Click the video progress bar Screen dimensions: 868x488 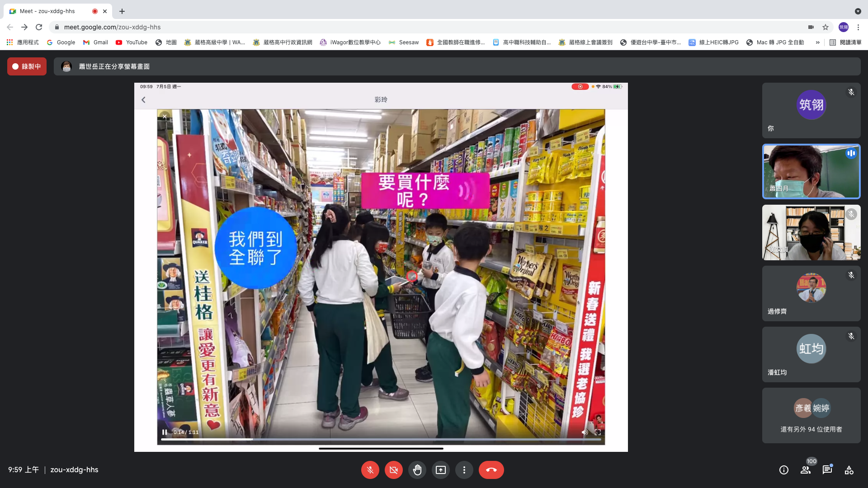coord(381,439)
